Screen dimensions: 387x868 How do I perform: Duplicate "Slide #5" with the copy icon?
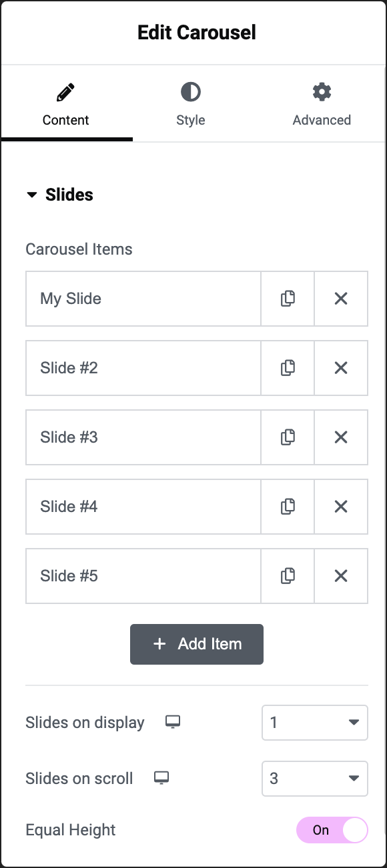coord(288,576)
